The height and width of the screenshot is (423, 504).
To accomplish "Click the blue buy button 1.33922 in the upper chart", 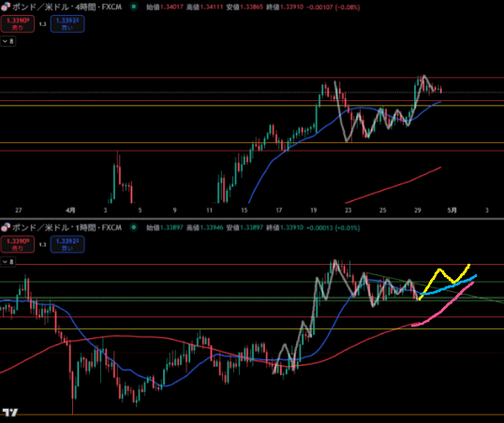I will tap(67, 23).
